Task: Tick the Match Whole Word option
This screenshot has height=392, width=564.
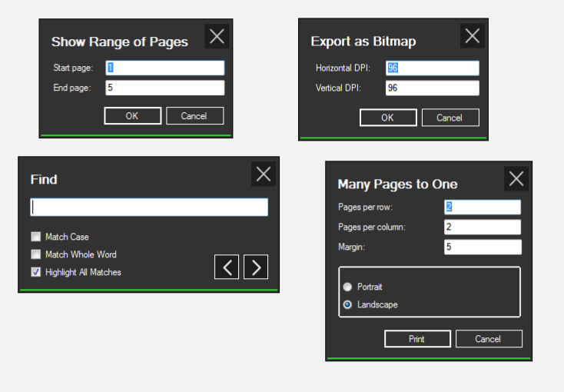Action: [x=36, y=254]
